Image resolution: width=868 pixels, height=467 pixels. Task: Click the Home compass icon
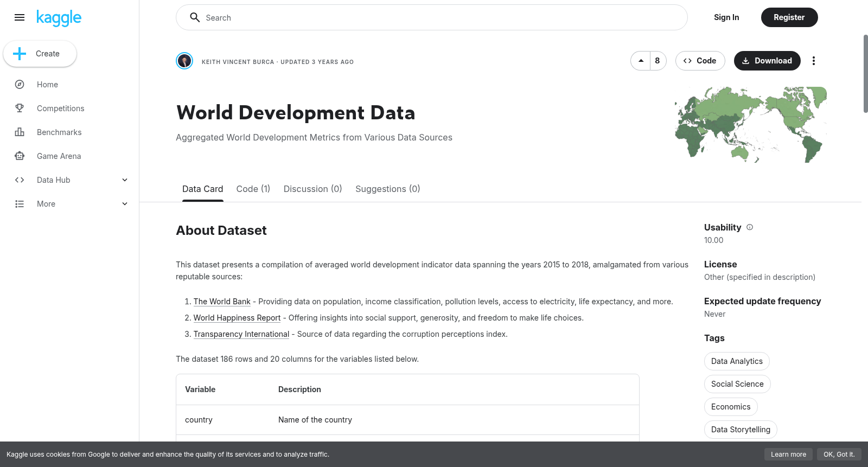click(20, 85)
